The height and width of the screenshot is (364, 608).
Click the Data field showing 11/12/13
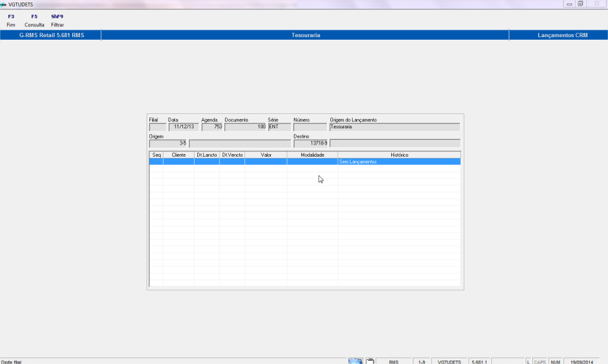click(x=183, y=127)
